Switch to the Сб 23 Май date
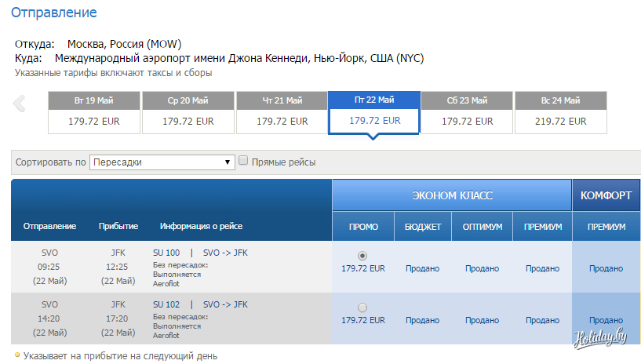 coord(467,111)
